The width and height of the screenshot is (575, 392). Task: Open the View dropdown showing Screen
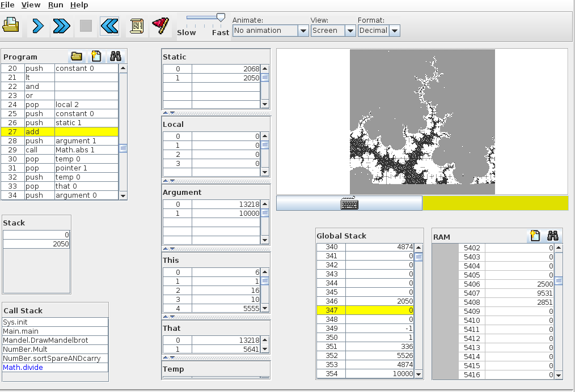(x=332, y=31)
